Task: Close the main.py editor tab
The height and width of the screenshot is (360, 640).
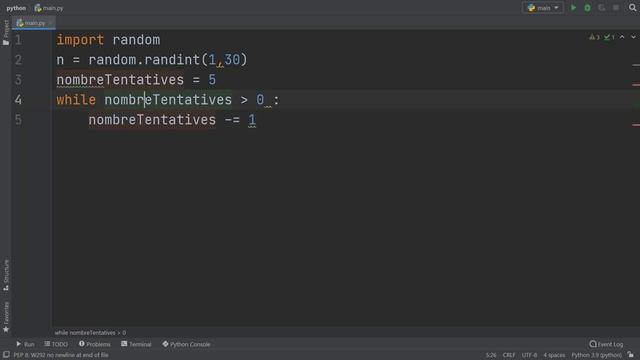Action: [51, 23]
